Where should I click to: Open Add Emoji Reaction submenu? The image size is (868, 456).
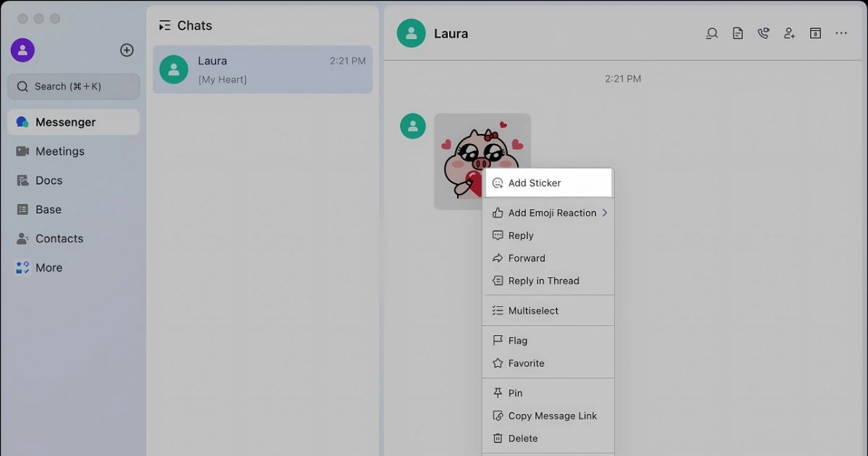tap(548, 213)
